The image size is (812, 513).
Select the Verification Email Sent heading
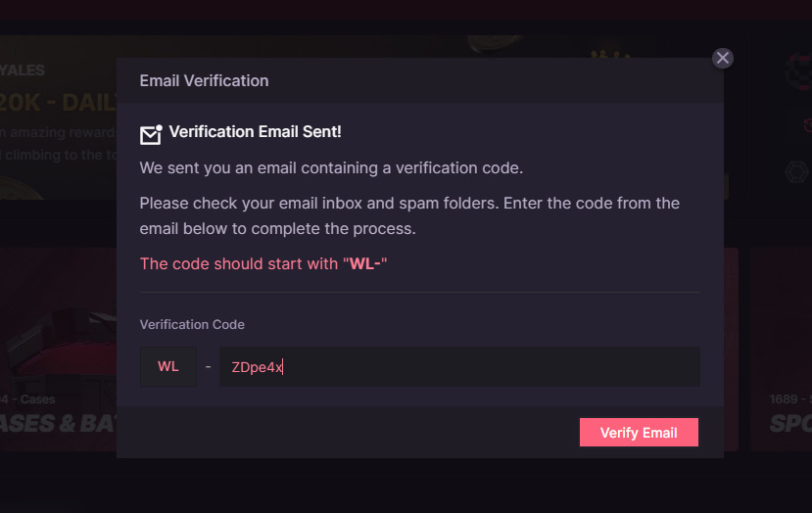pos(255,132)
